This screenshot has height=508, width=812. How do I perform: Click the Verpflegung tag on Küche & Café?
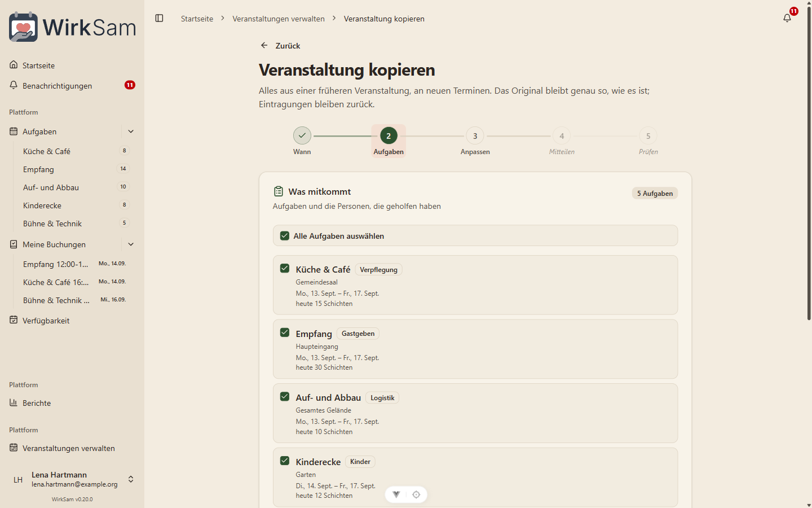click(379, 270)
